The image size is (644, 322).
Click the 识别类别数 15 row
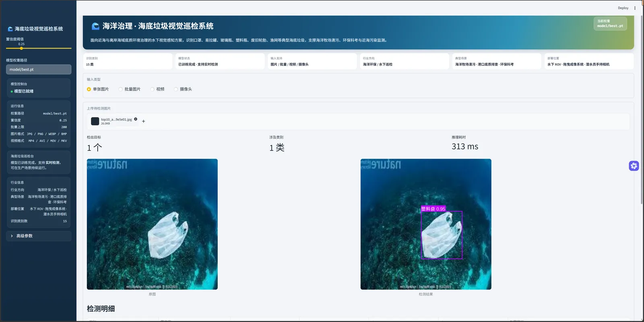coord(39,221)
